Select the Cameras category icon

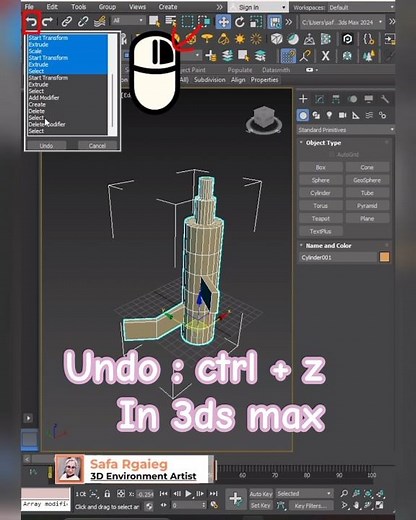(x=342, y=115)
